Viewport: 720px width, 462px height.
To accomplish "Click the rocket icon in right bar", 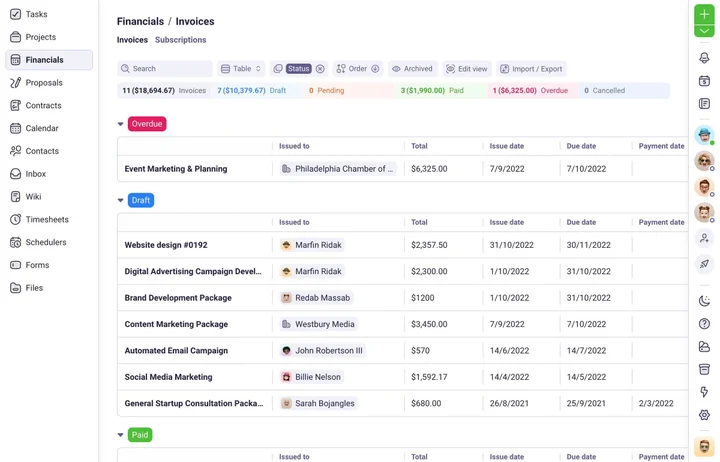I will (704, 264).
